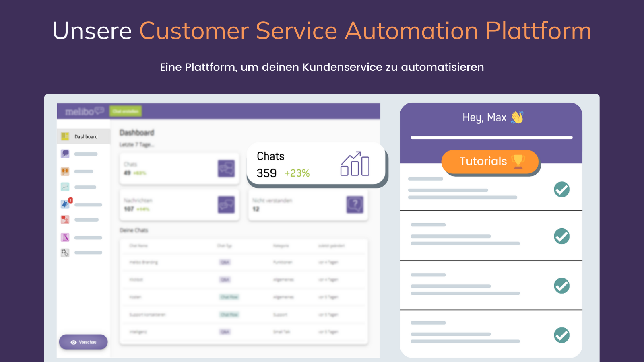
Task: Click the subtitle about automating Kundenservice
Action: point(322,67)
